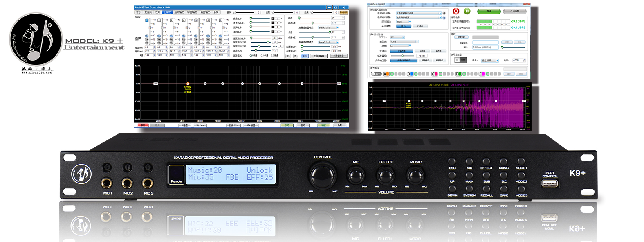Image resolution: width=644 pixels, height=242 pixels.
Task: Select band 4 number box in EQ panel
Action: tap(184, 20)
